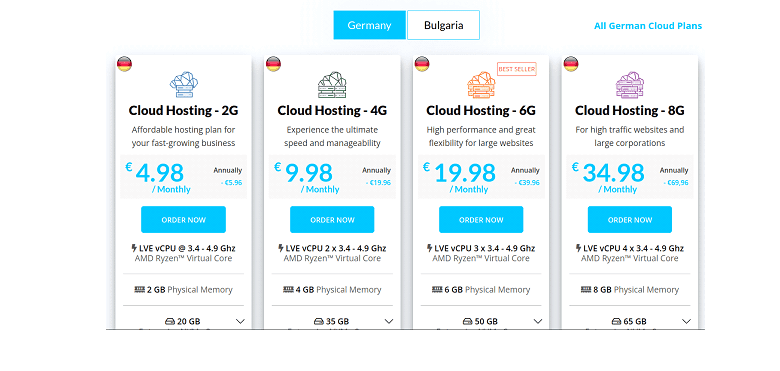Expand the 20 GB storage chevron
The height and width of the screenshot is (371, 780).
coord(240,321)
